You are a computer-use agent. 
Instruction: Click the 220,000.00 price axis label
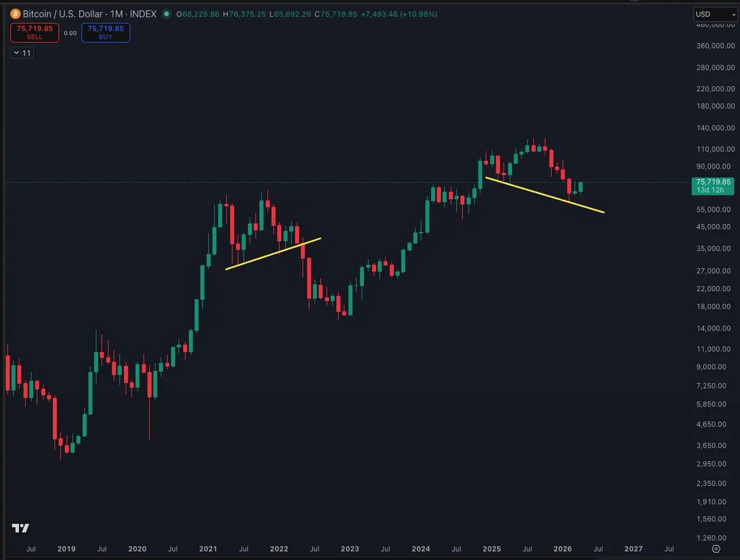pyautogui.click(x=715, y=89)
